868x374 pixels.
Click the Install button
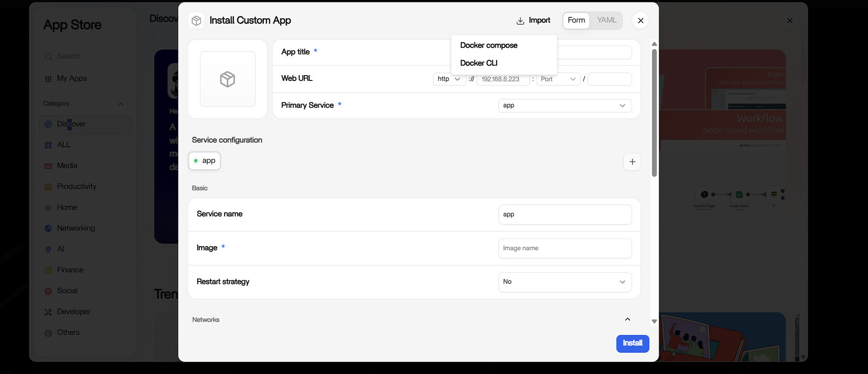point(633,344)
